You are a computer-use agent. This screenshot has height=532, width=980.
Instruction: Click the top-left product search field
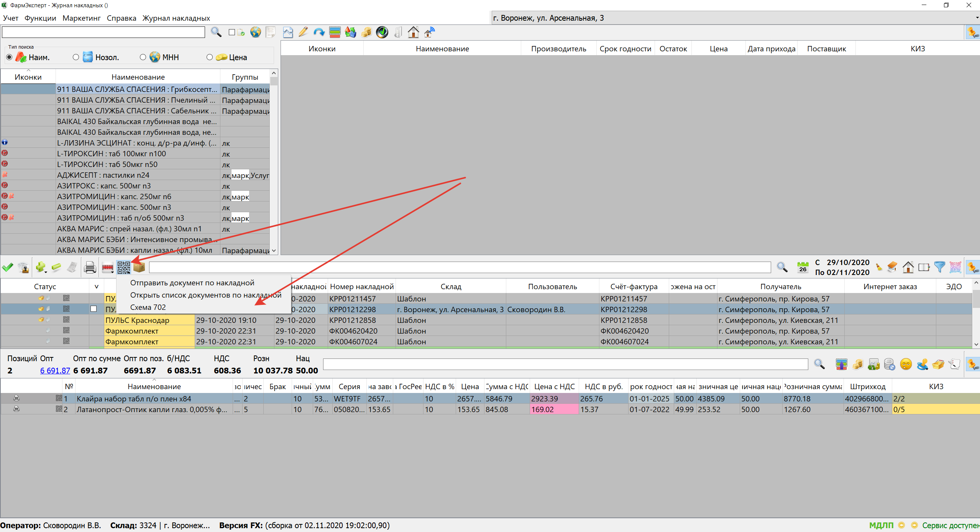coord(103,32)
